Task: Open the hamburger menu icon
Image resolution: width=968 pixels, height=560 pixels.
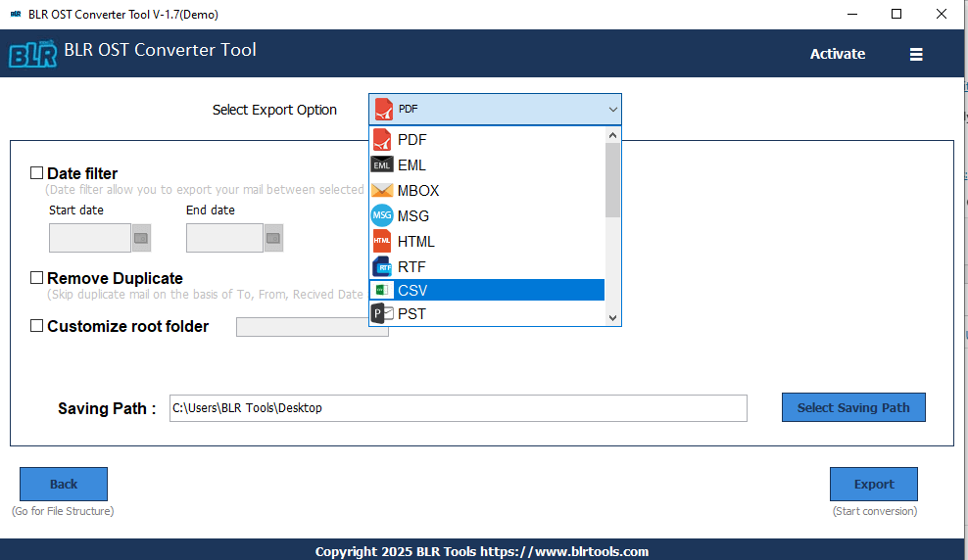Action: coord(916,54)
